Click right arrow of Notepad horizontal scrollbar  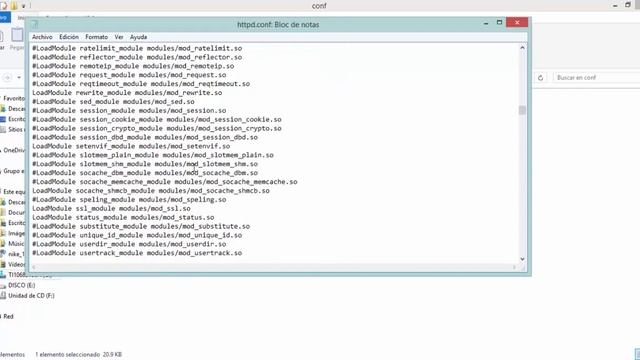[x=514, y=267]
